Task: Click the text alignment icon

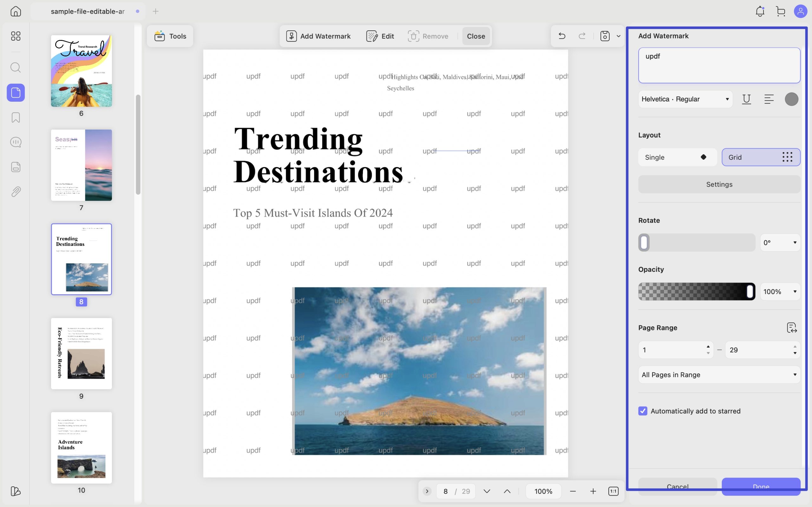Action: coord(769,99)
